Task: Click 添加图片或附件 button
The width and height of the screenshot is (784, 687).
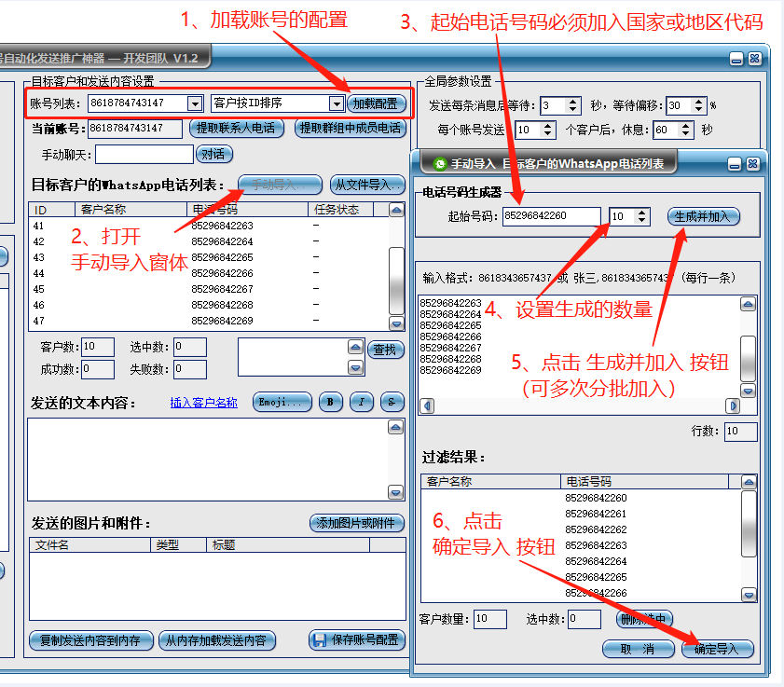Action: (357, 523)
